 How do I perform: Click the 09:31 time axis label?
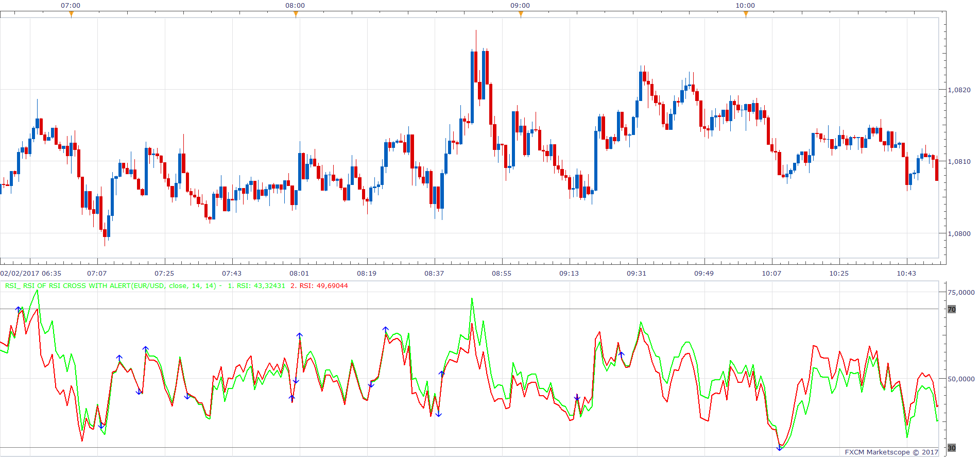click(637, 273)
